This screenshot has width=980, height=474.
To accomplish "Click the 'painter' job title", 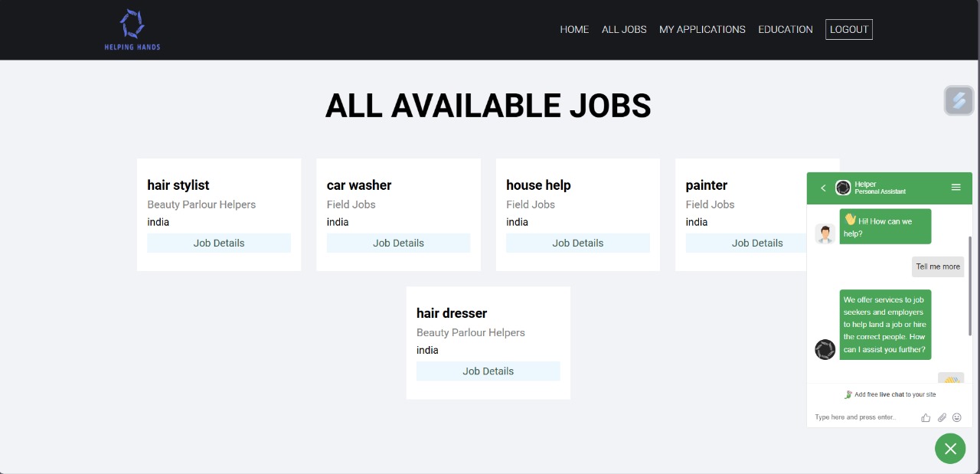I will point(707,185).
